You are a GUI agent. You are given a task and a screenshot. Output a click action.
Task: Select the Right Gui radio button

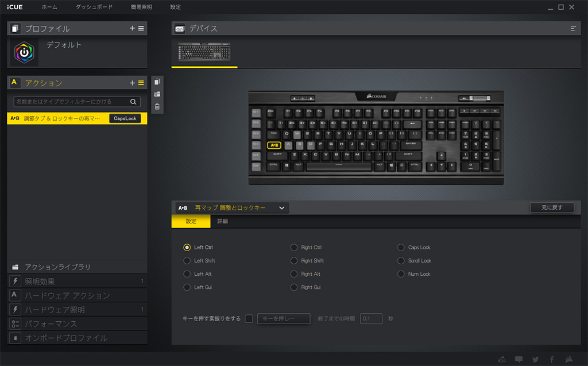click(294, 287)
